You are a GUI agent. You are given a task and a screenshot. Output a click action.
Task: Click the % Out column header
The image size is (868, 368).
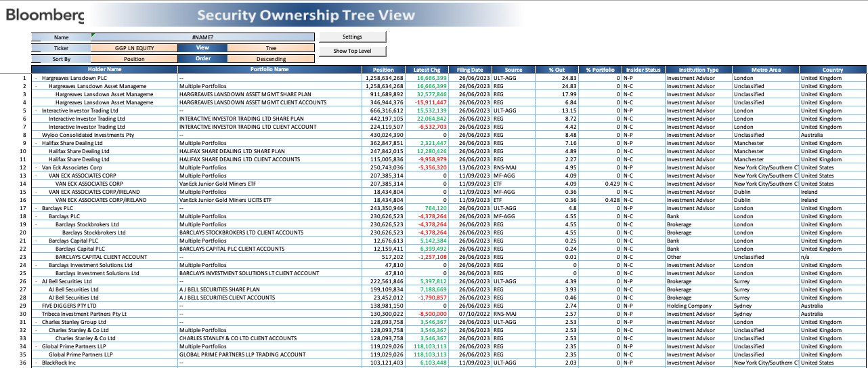[557, 70]
